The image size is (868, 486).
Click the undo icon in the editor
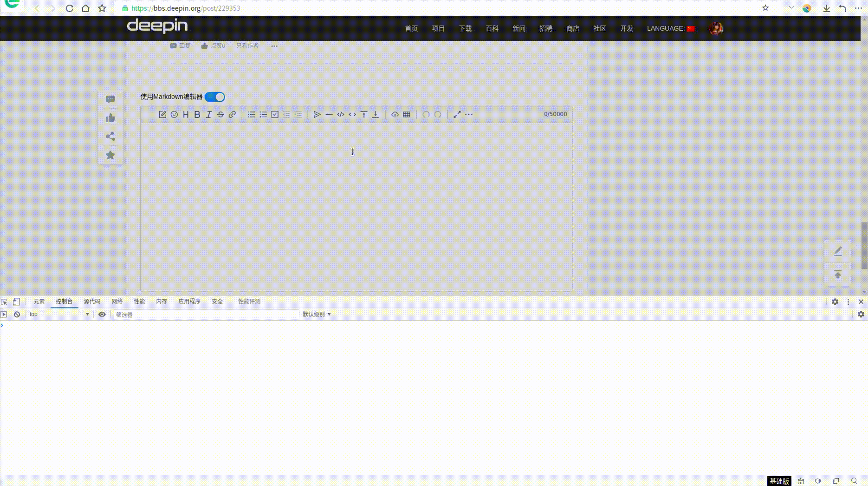pos(426,114)
